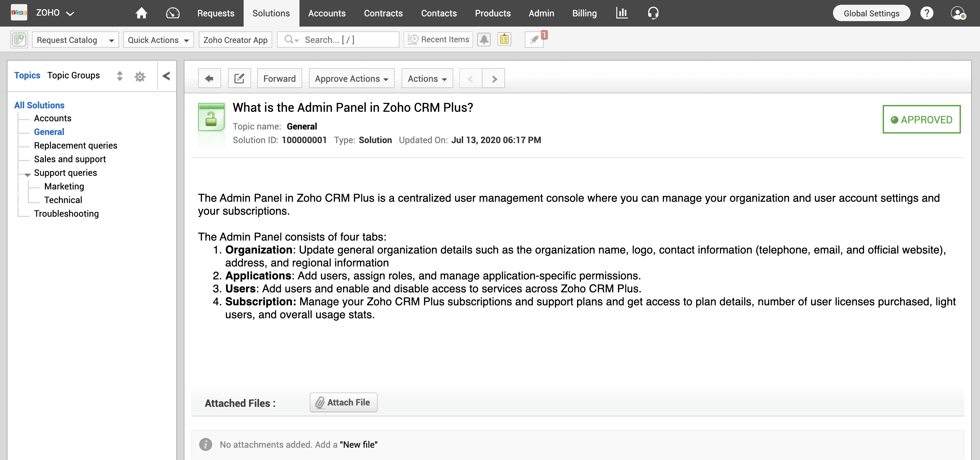This screenshot has height=460, width=980.
Task: Collapse the Support queries tree node
Action: click(x=27, y=175)
